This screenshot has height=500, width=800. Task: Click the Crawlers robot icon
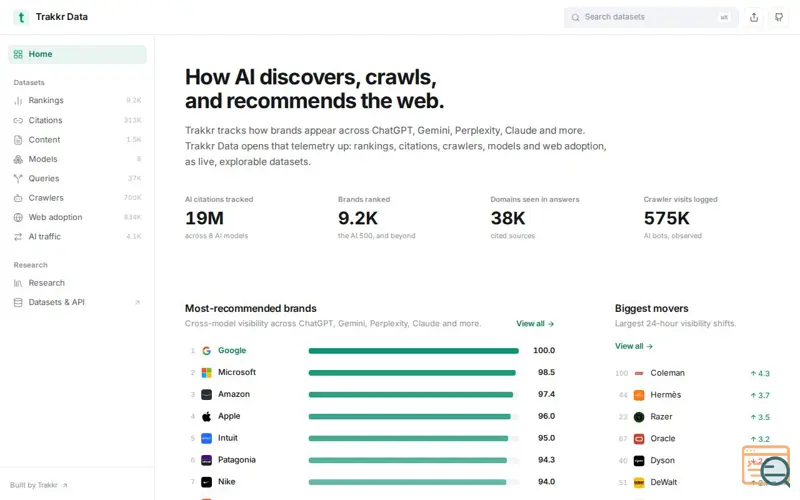coord(18,198)
